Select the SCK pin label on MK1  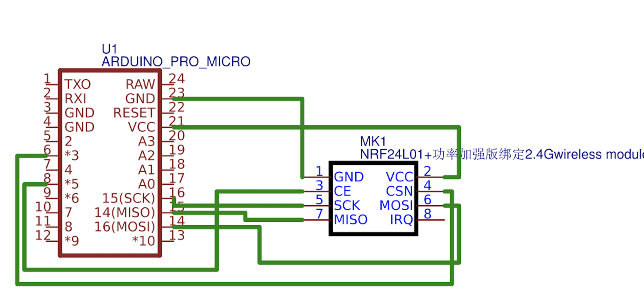coord(347,206)
